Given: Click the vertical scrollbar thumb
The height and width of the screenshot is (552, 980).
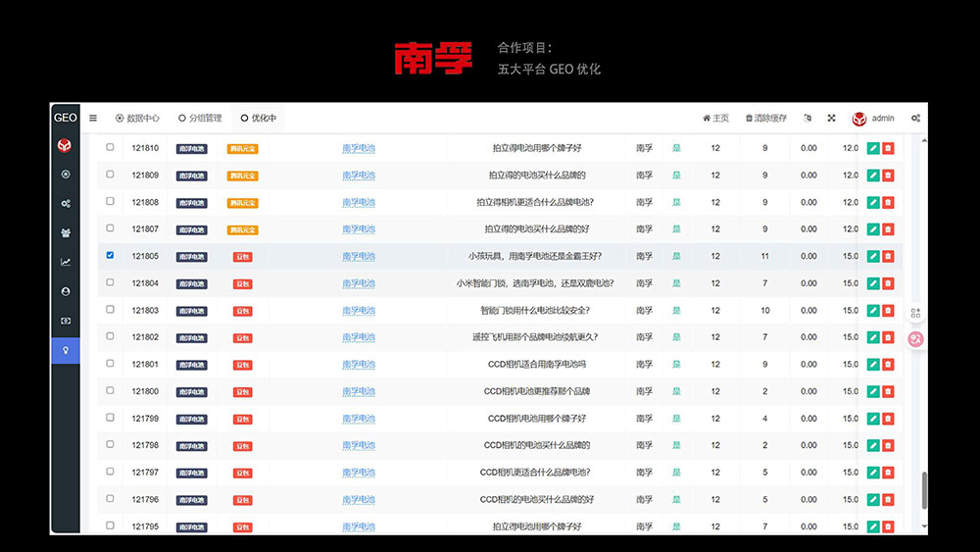Looking at the screenshot, I should (924, 491).
